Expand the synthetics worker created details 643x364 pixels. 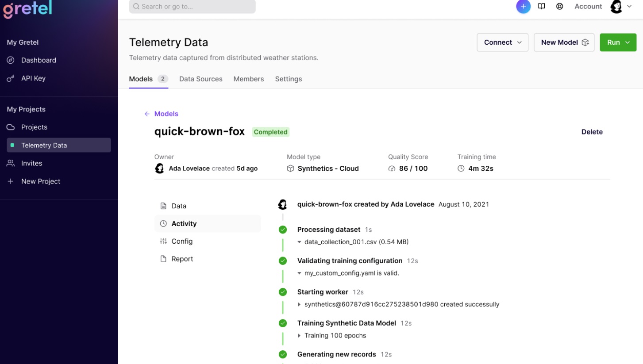[300, 304]
